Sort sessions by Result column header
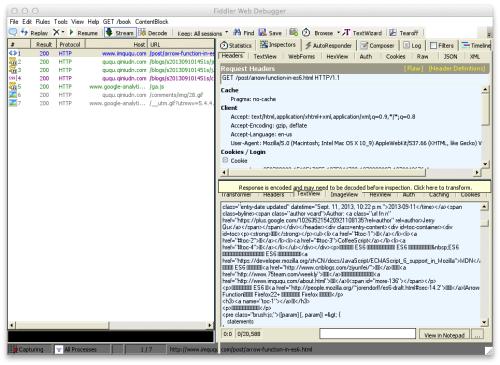500x365 pixels. [x=44, y=44]
